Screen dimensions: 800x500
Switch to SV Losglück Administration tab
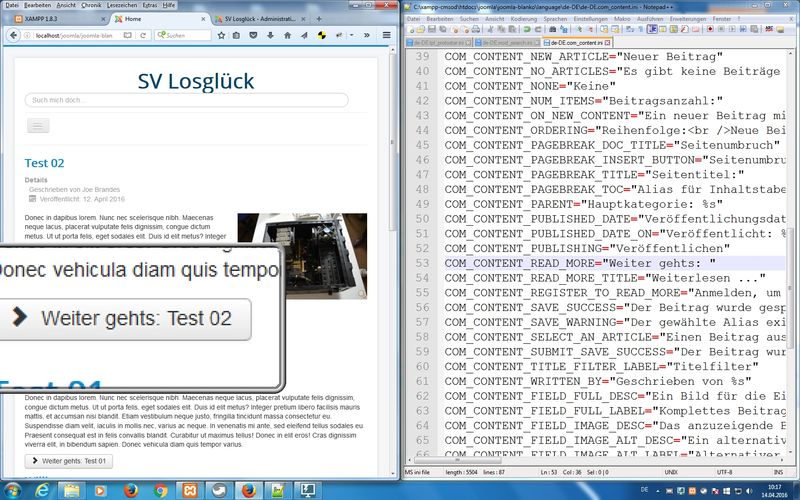(258, 19)
